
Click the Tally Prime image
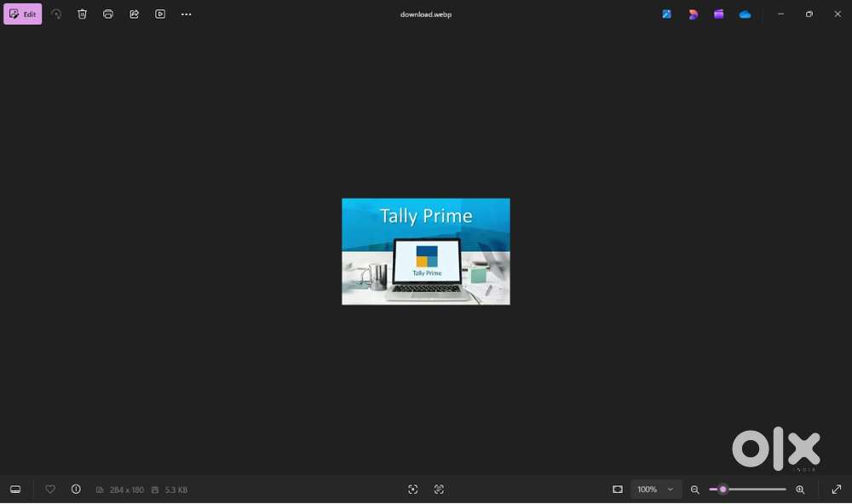[426, 251]
